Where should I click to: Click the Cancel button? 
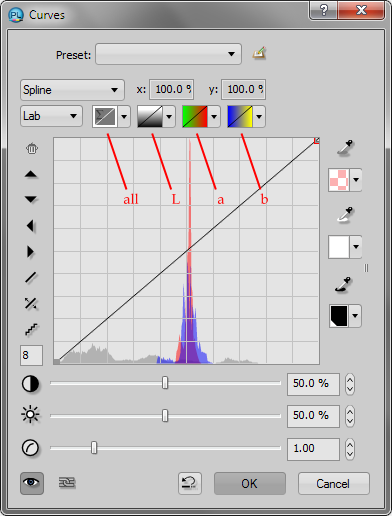point(334,483)
